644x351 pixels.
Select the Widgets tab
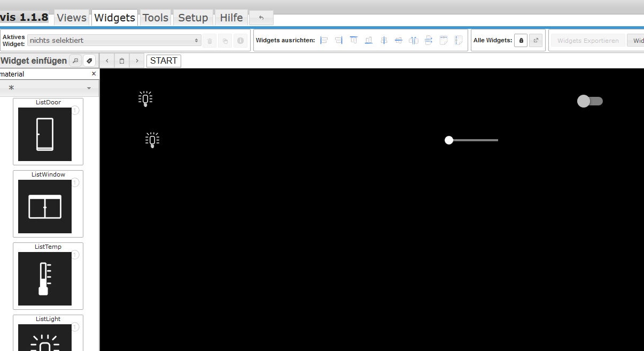(114, 18)
